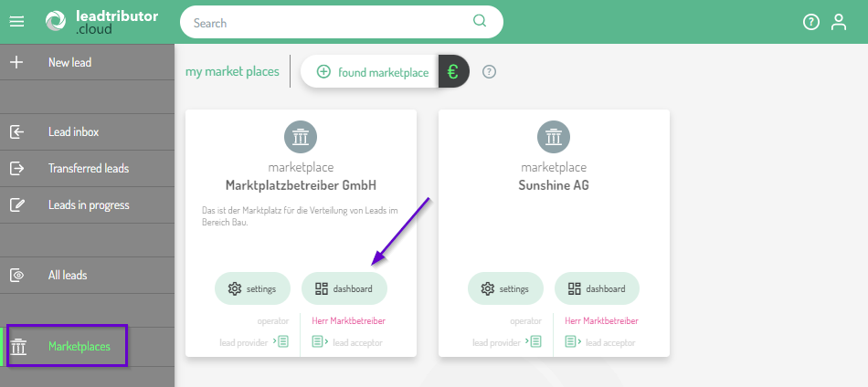Click help icon beside found marketplace

[489, 72]
